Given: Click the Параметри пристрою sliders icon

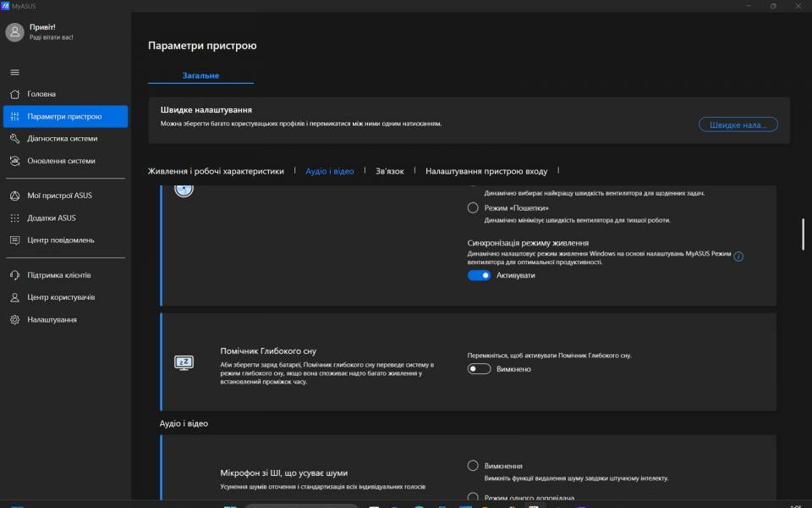Looking at the screenshot, I should coord(14,116).
